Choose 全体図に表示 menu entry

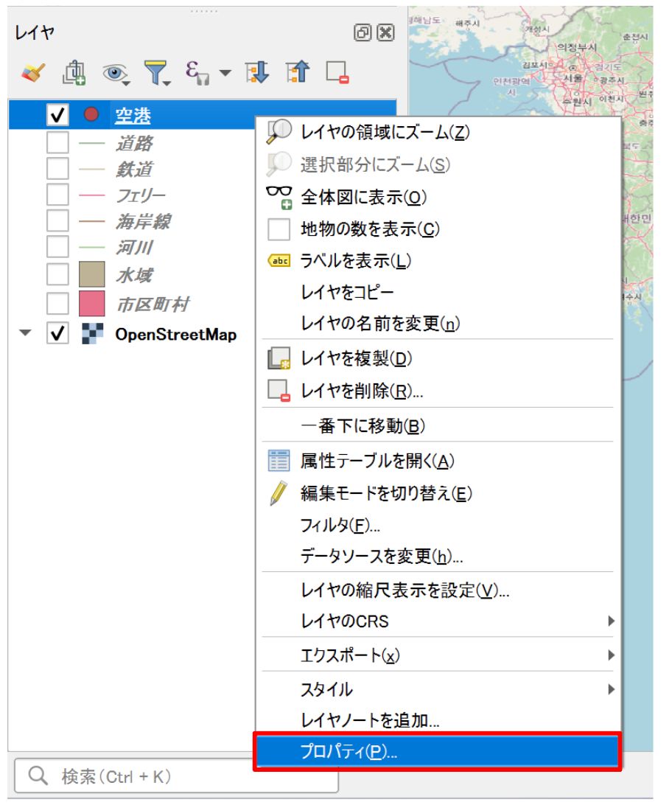click(438, 197)
